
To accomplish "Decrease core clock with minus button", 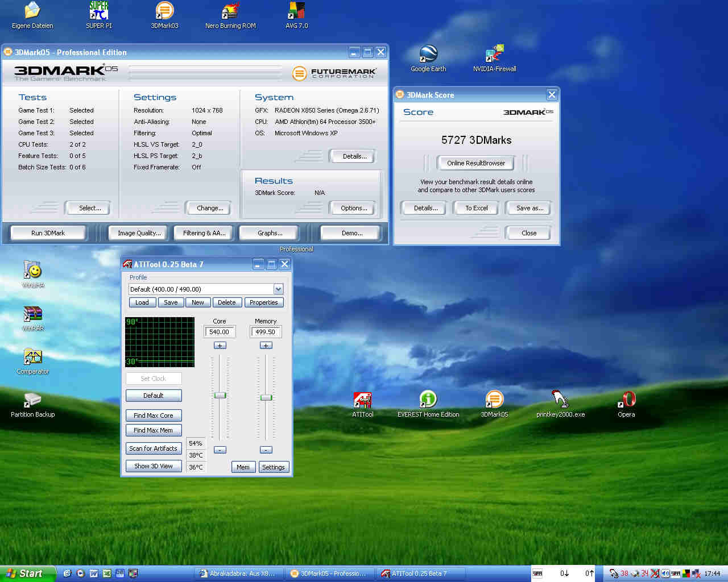I will click(x=220, y=450).
